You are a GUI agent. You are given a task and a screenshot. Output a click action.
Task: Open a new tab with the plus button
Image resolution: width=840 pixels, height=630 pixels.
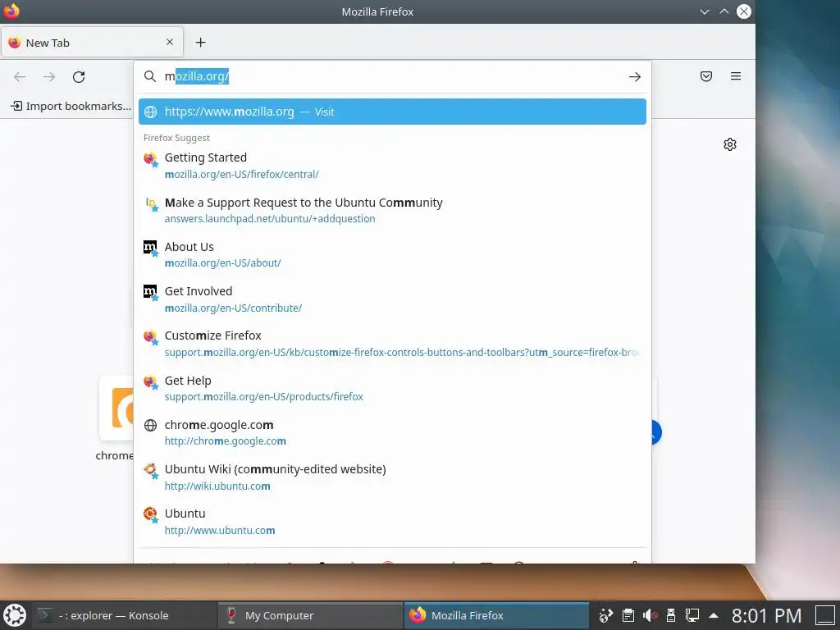tap(200, 43)
